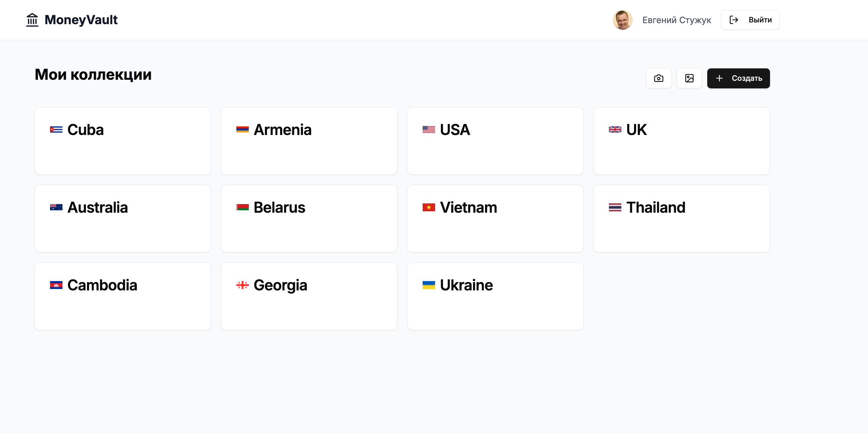The height and width of the screenshot is (433, 868).
Task: Open the Belarus collection card
Action: pyautogui.click(x=309, y=219)
